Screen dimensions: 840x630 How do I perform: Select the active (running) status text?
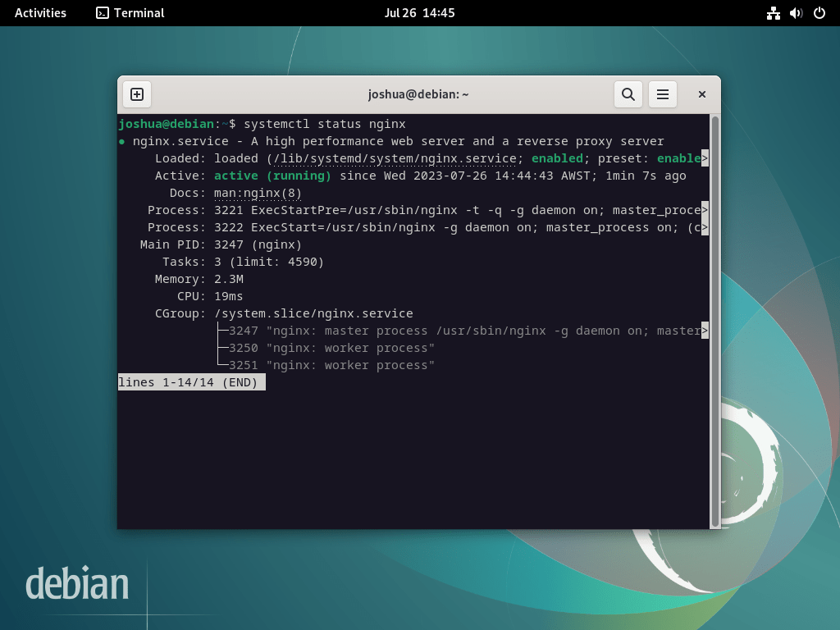click(272, 175)
